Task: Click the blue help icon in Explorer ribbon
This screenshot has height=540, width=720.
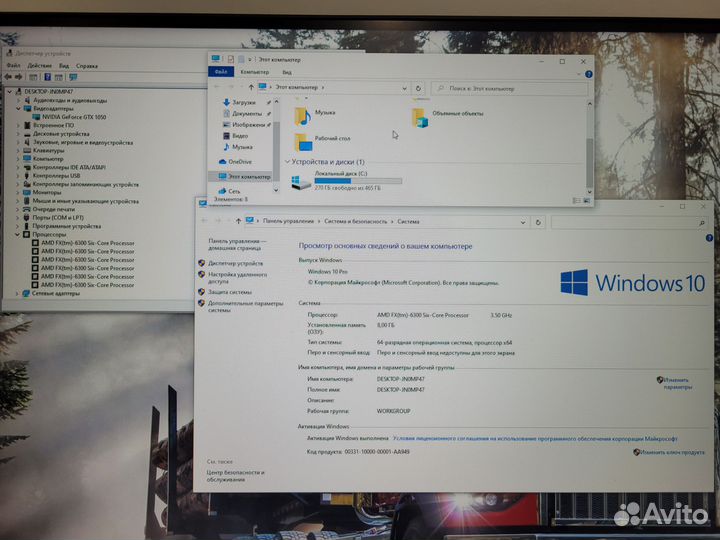Action: (x=589, y=74)
